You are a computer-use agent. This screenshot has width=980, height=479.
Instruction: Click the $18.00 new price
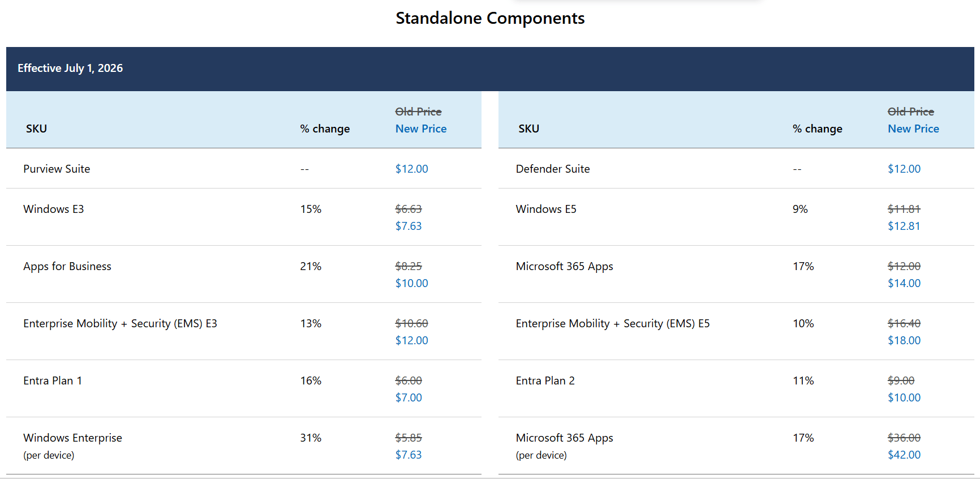pos(904,340)
